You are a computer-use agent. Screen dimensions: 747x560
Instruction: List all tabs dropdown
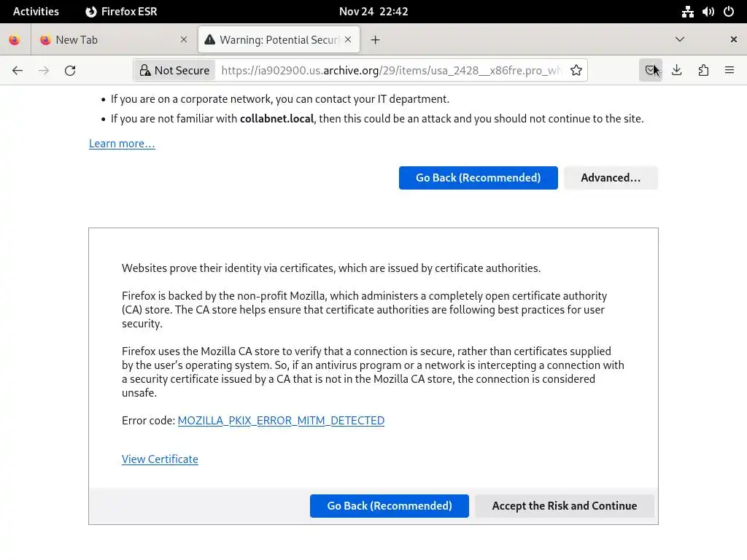[x=680, y=39]
